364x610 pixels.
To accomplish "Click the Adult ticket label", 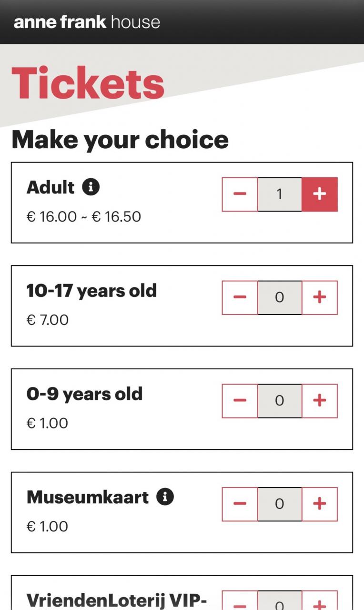I will pos(51,187).
